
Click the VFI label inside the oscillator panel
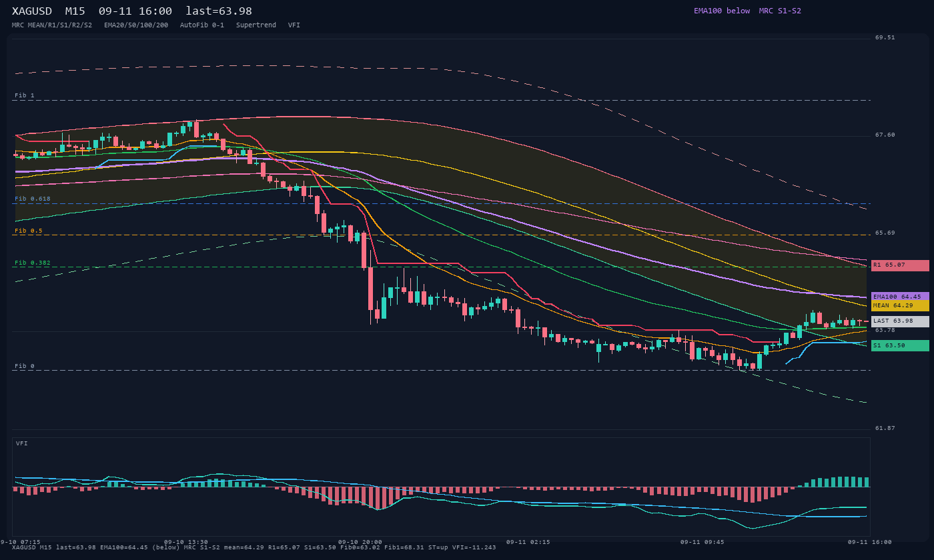[x=22, y=443]
